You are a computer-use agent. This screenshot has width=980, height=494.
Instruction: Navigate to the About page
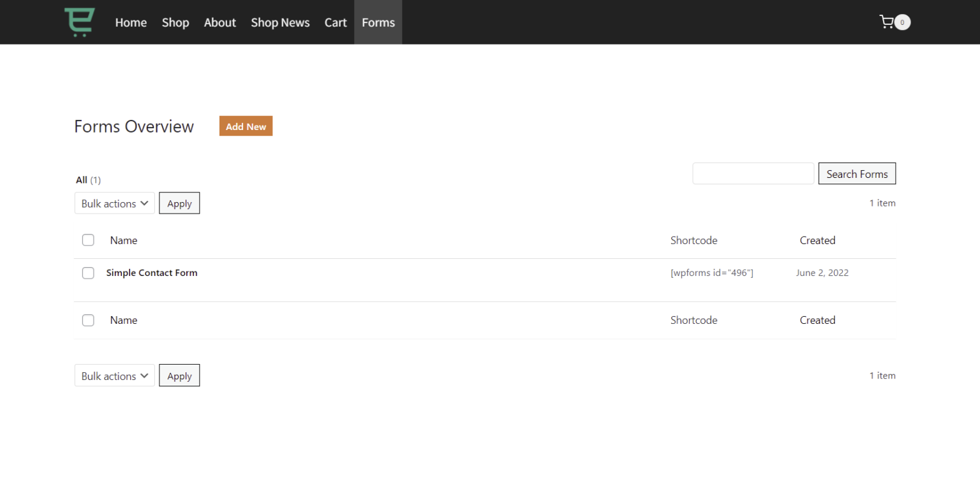tap(220, 22)
